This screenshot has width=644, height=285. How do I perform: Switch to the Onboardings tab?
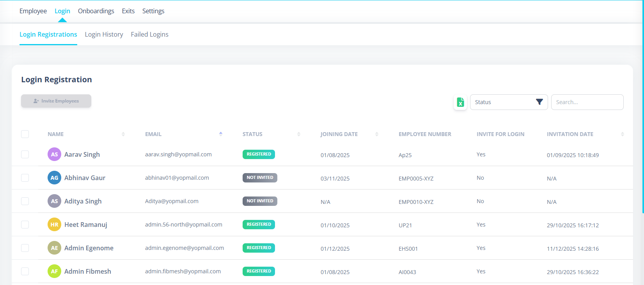(x=96, y=11)
